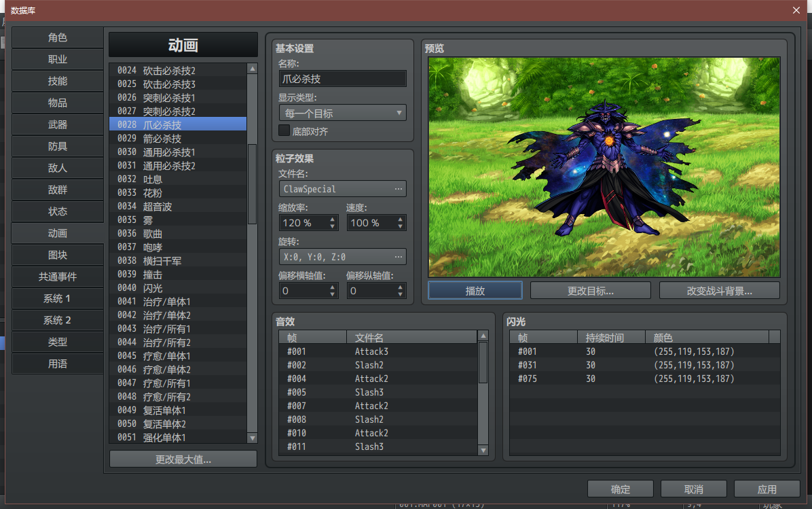812x509 pixels.
Task: Click the animation preview image
Action: coord(604,167)
